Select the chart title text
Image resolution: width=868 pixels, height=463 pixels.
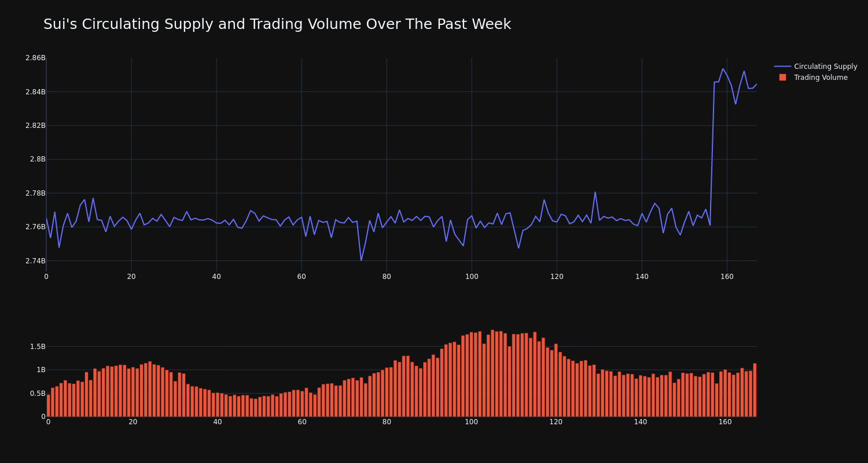point(277,24)
